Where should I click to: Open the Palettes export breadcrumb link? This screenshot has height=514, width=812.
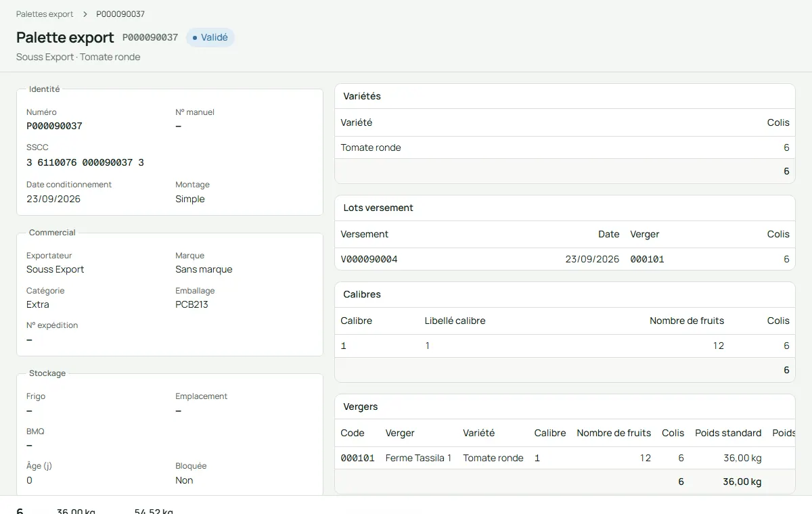click(45, 14)
